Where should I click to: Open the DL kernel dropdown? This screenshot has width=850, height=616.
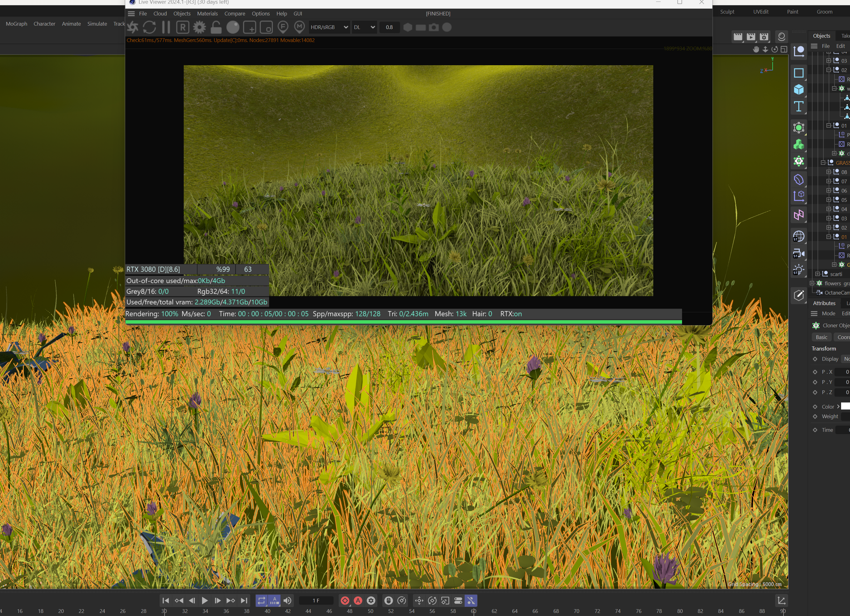364,27
